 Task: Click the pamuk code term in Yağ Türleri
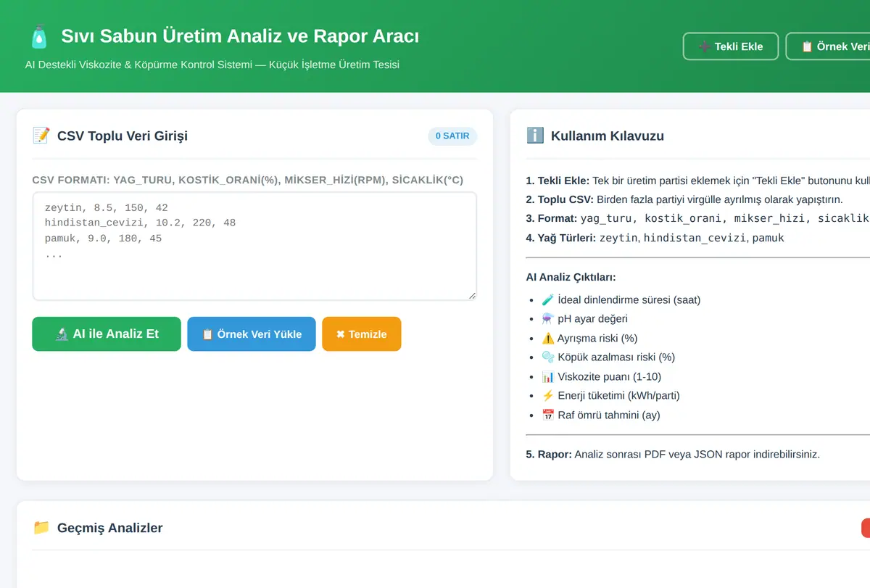pyautogui.click(x=768, y=238)
